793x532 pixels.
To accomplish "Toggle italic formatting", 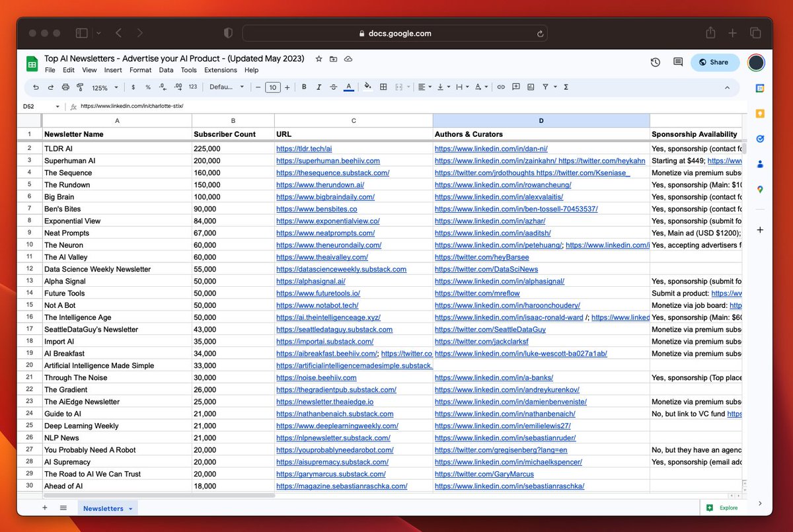I will pos(319,87).
